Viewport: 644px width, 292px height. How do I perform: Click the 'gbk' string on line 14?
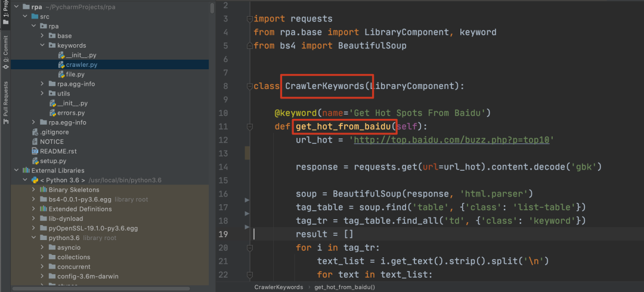(x=583, y=167)
